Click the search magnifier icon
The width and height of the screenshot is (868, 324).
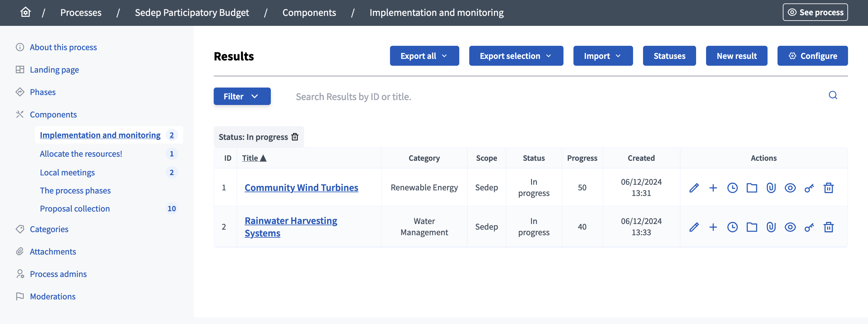click(833, 96)
